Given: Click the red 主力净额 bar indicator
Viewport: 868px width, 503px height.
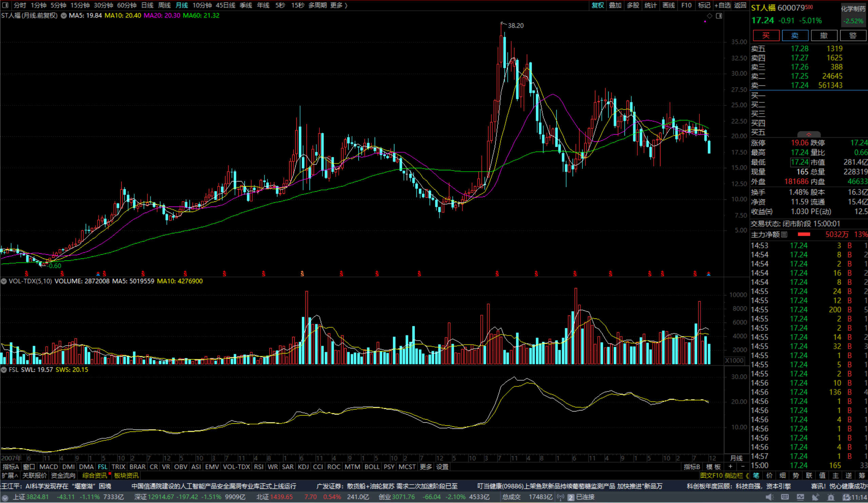Looking at the screenshot, I should tap(804, 235).
